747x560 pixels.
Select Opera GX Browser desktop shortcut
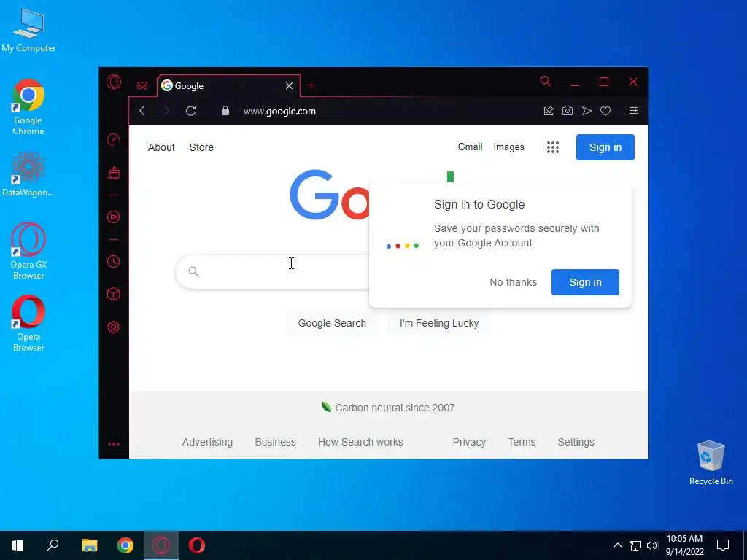tap(28, 251)
